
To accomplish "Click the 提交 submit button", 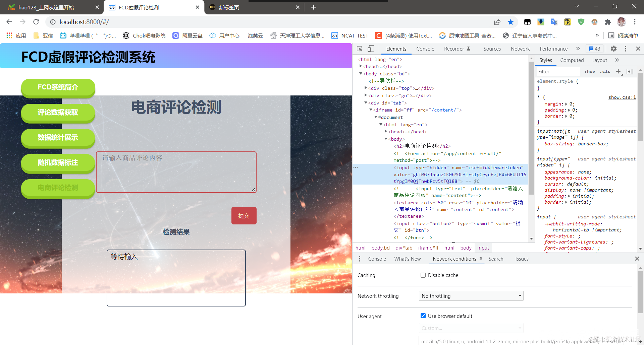I will (244, 216).
